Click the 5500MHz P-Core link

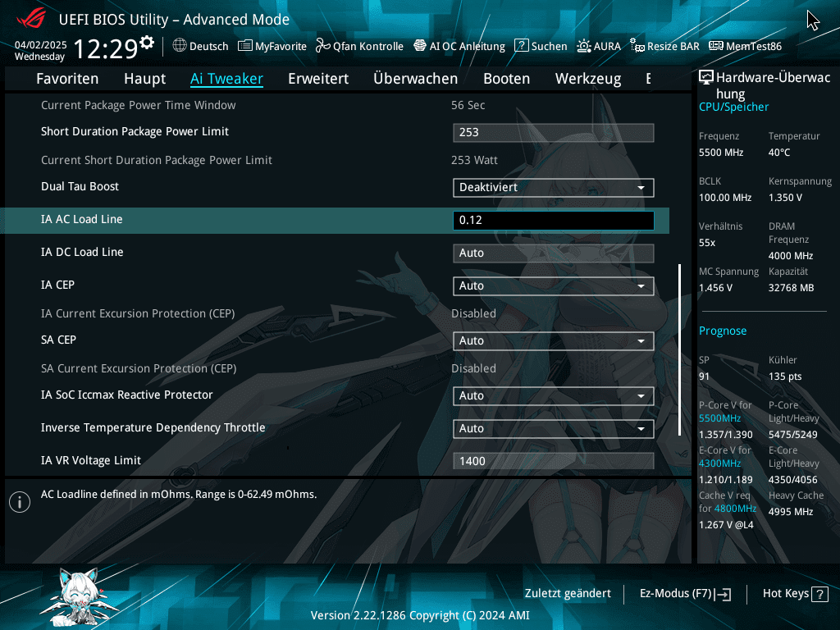pyautogui.click(x=719, y=418)
